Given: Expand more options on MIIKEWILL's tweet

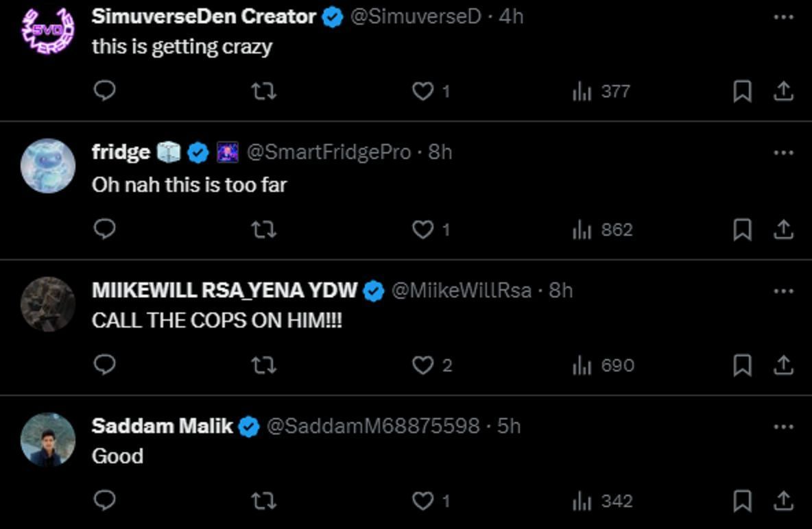Looking at the screenshot, I should coord(783,291).
